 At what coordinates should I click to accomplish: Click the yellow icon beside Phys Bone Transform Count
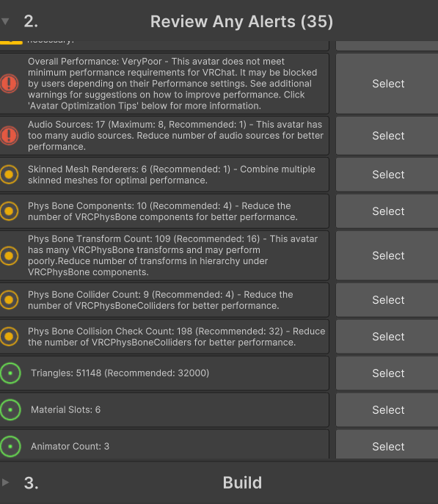(x=10, y=255)
